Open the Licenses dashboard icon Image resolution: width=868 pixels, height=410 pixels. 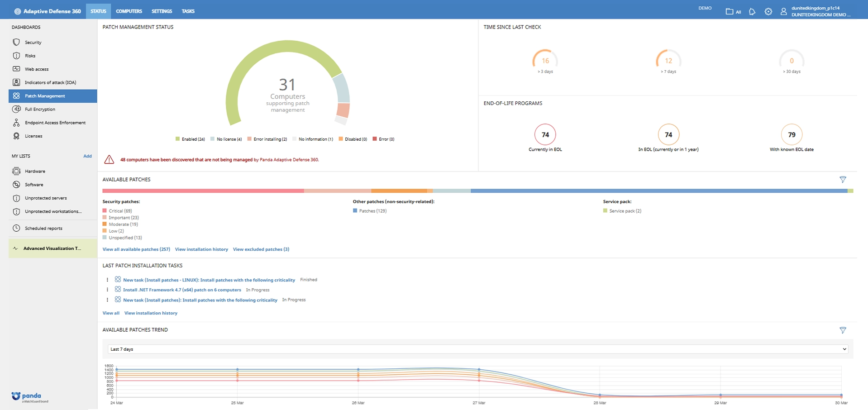pos(16,136)
